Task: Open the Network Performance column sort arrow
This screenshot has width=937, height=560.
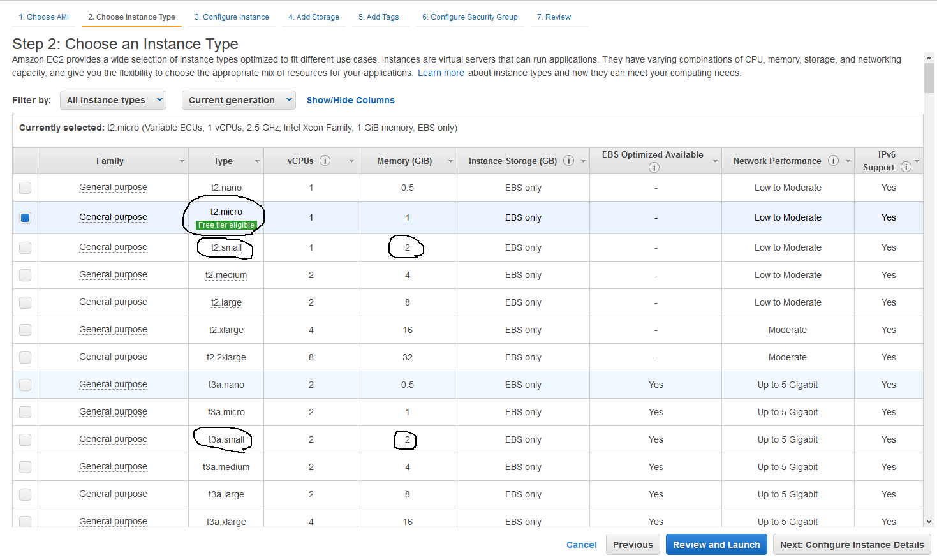Action: 848,161
